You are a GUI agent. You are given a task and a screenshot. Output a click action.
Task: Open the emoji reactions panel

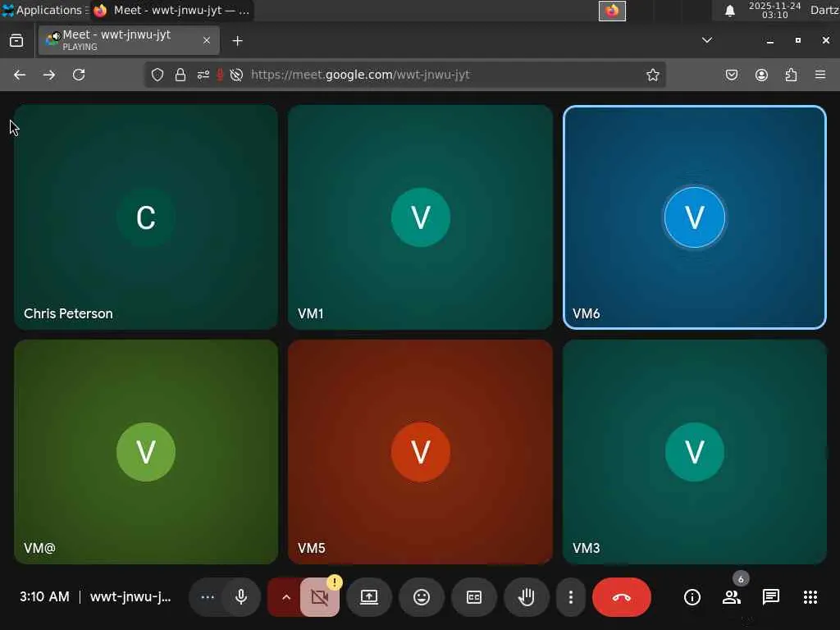click(x=422, y=597)
